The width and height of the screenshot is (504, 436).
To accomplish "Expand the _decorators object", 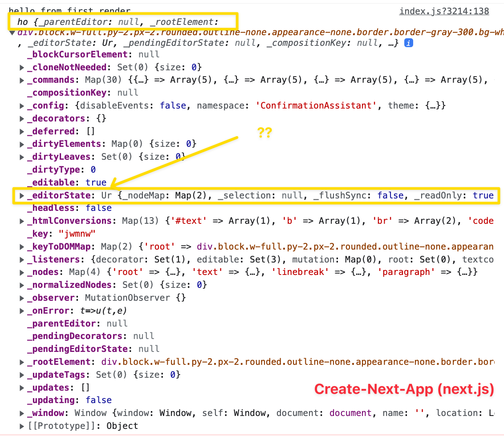I will pyautogui.click(x=21, y=118).
